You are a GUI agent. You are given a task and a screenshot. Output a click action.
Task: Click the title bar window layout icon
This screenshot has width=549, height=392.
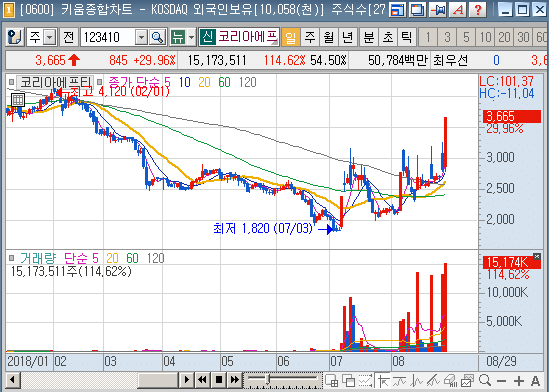[398, 10]
